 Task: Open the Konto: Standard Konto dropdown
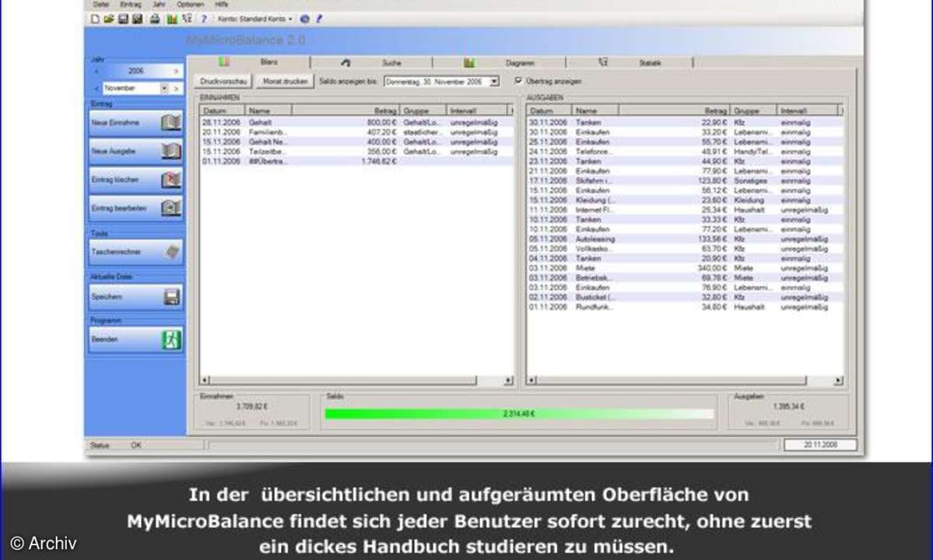(x=254, y=19)
